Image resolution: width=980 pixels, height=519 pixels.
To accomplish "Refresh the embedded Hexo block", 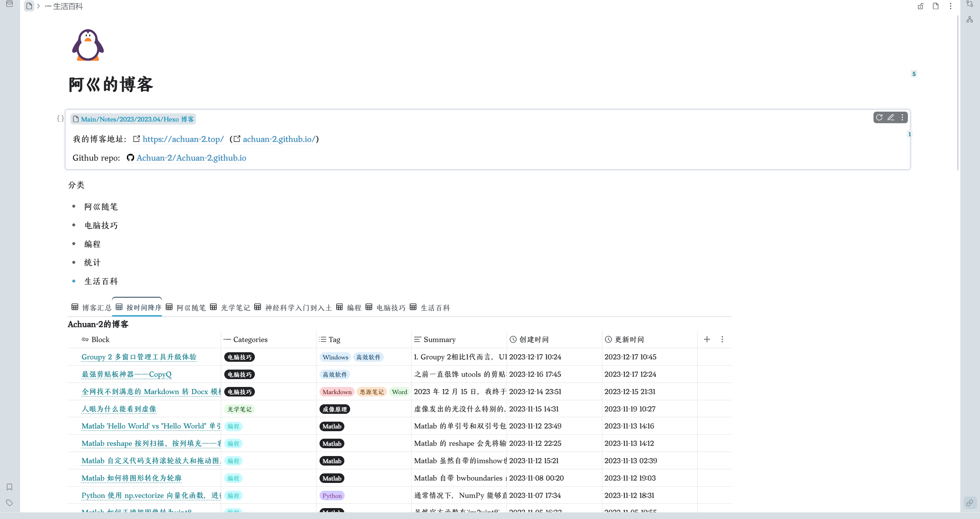I will pos(879,117).
